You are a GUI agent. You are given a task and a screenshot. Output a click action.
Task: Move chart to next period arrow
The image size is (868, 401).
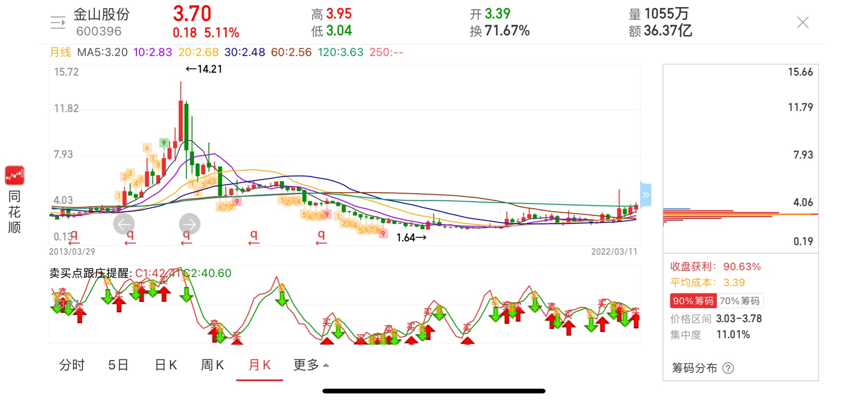[x=190, y=224]
